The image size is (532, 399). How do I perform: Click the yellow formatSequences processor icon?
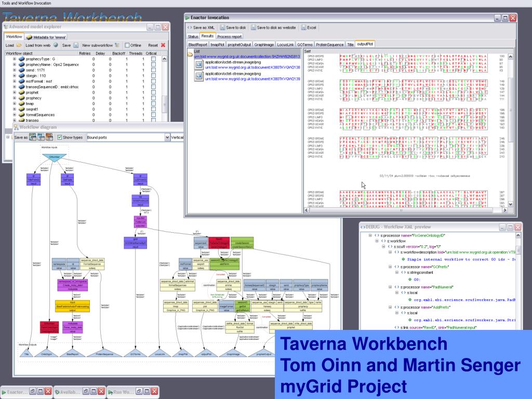click(22, 115)
